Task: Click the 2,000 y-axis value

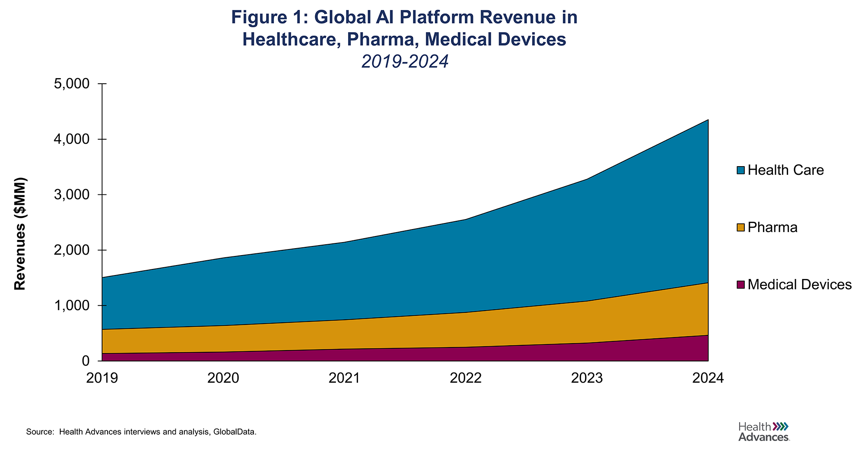Action: coord(71,250)
